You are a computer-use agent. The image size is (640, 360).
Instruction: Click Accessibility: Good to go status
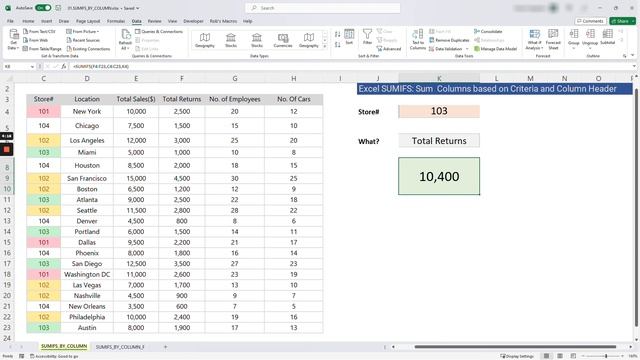point(54,356)
